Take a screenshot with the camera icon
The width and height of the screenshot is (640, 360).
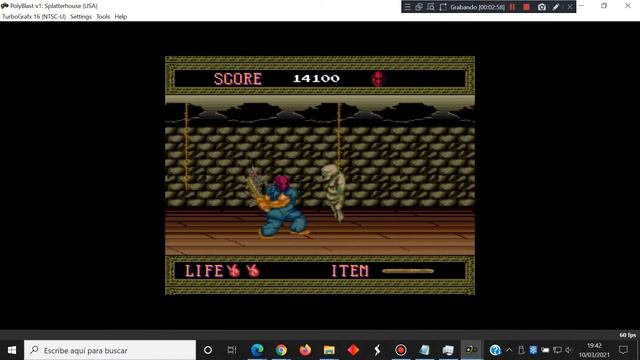[542, 7]
